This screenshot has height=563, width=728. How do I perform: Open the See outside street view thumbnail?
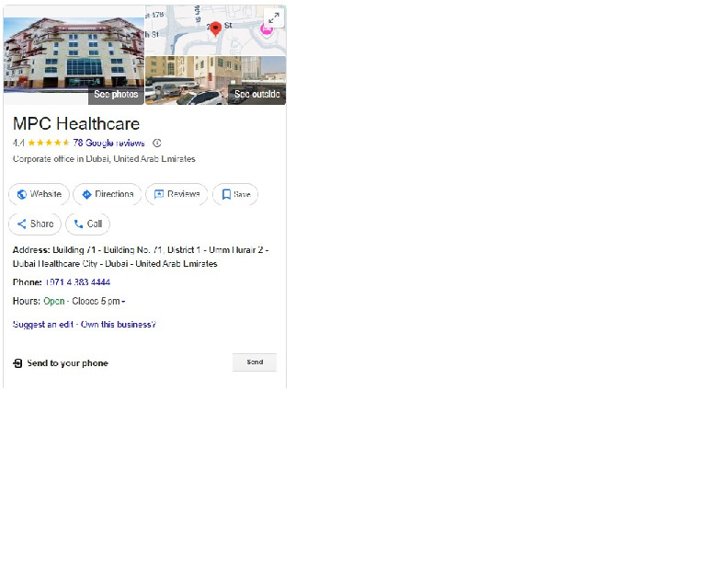click(x=215, y=80)
